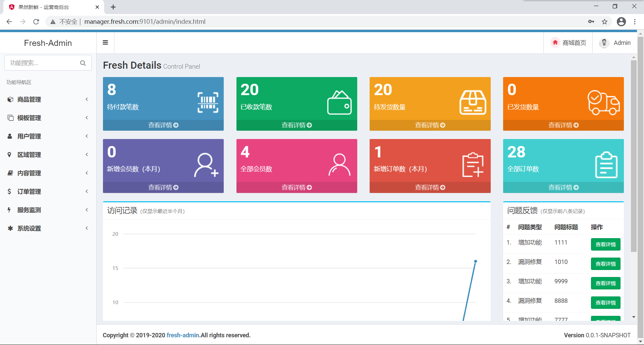Open a new browser tab
The height and width of the screenshot is (345, 644).
(113, 7)
